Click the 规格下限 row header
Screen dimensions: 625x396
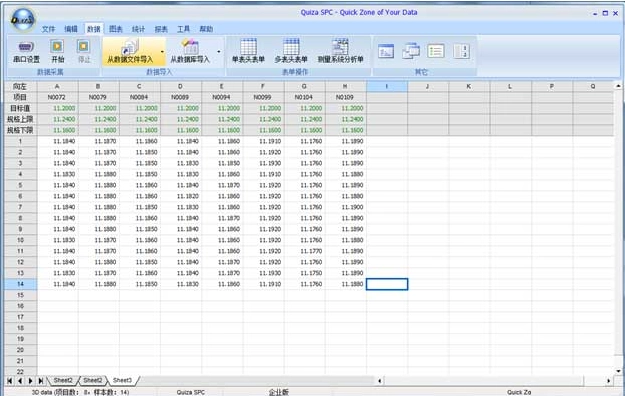pyautogui.click(x=20, y=130)
